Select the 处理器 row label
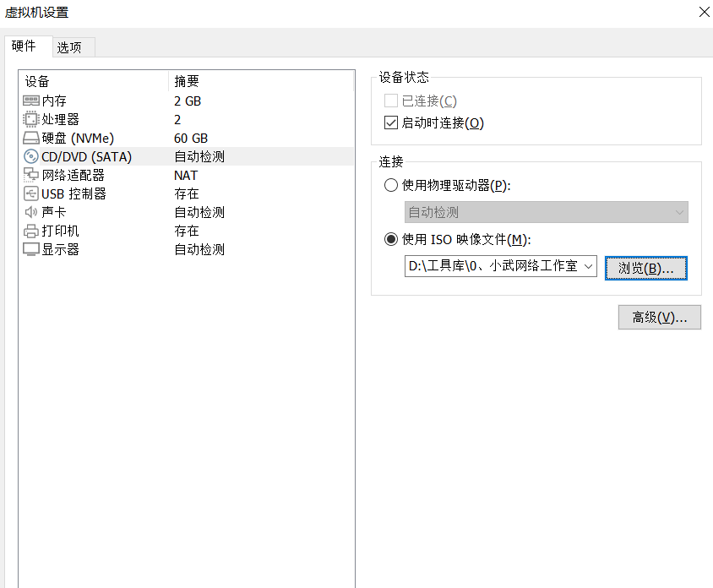Viewport: 713px width, 588px height. coord(61,120)
